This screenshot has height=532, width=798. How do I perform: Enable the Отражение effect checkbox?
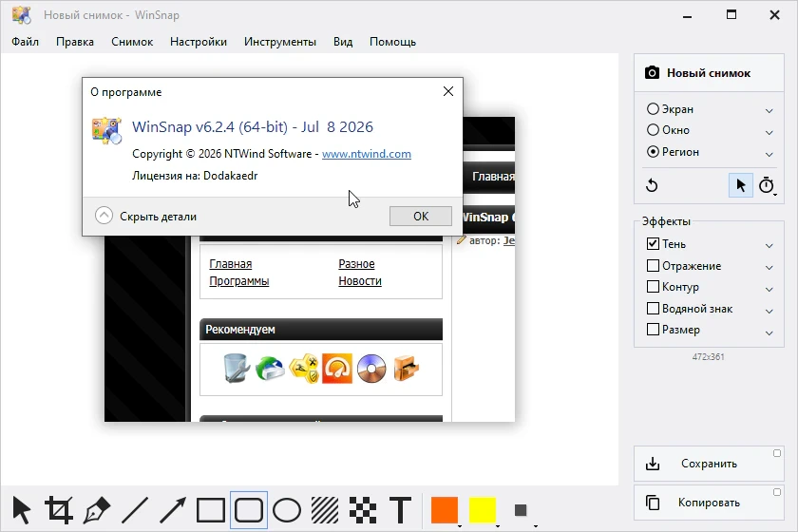(x=653, y=266)
